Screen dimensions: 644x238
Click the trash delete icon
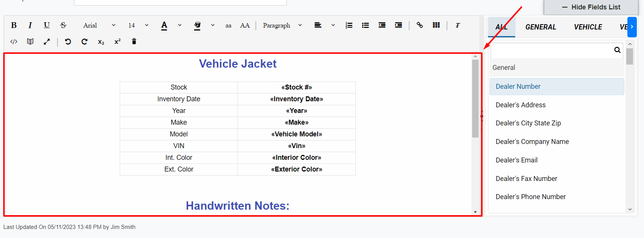pos(134,42)
